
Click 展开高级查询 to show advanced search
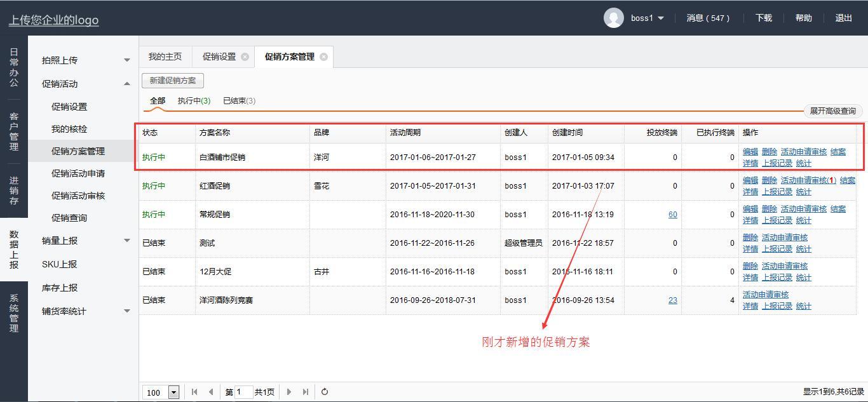coord(832,111)
